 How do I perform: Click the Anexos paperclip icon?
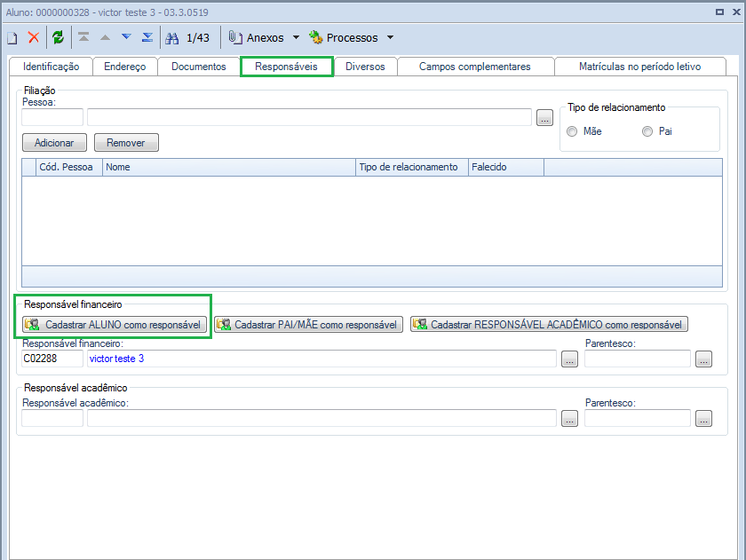click(235, 37)
